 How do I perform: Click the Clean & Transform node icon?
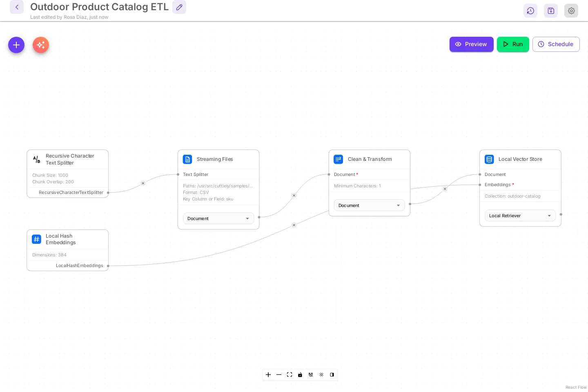(x=339, y=159)
